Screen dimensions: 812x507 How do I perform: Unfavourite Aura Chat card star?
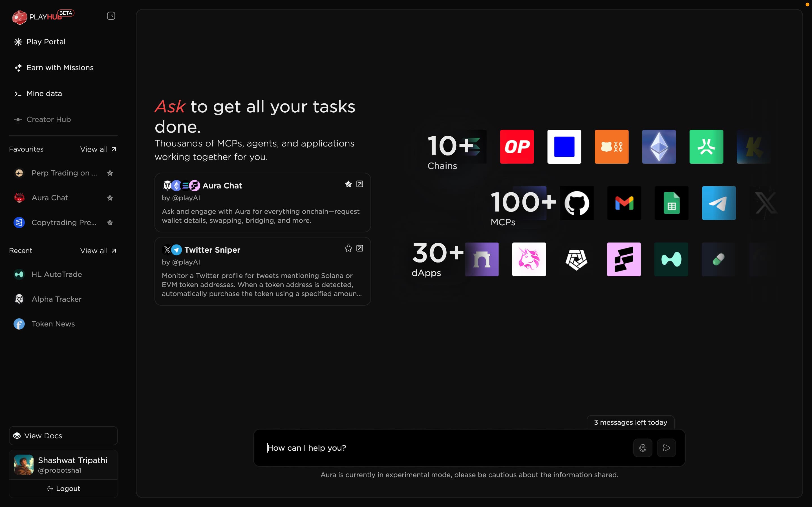[x=348, y=184]
